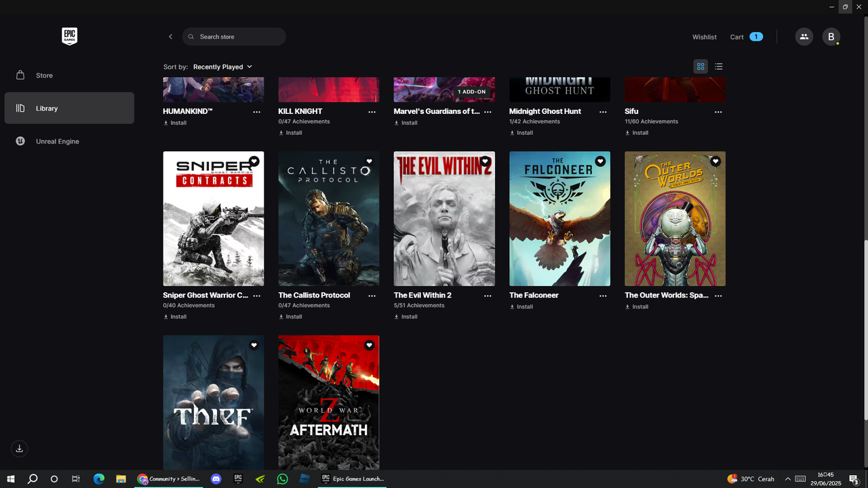868x488 pixels.
Task: Click the Search store field
Action: click(234, 37)
